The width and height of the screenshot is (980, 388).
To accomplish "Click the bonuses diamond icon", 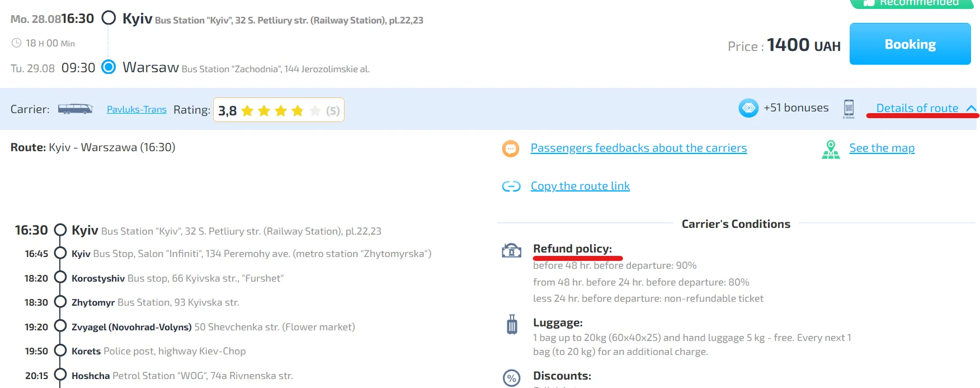I will pyautogui.click(x=748, y=108).
